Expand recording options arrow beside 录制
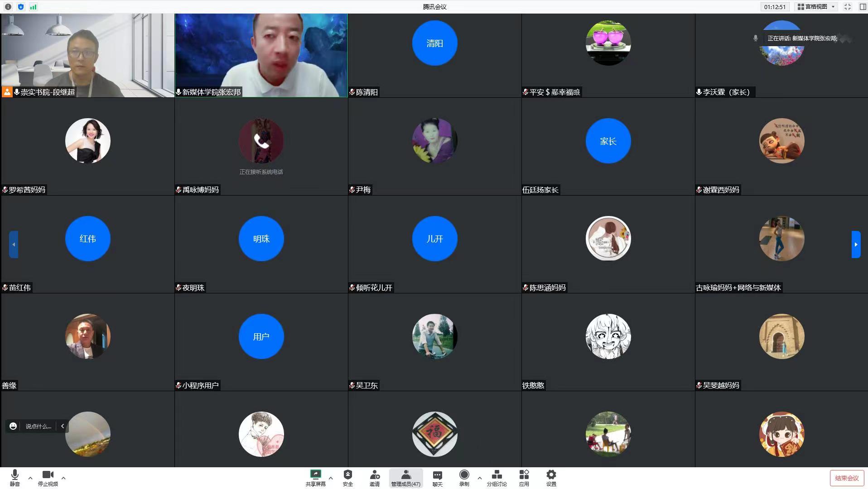The height and width of the screenshot is (489, 868). tap(479, 478)
